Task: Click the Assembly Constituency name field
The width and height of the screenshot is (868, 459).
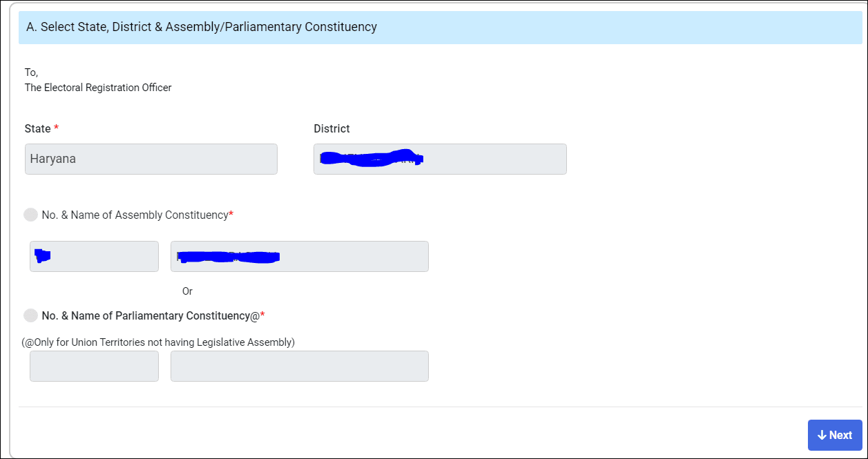Action: (299, 256)
